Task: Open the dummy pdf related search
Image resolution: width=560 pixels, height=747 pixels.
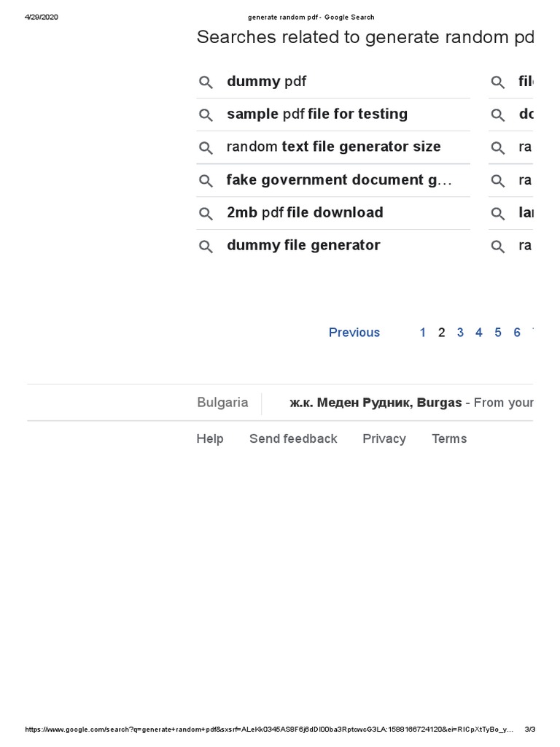Action: (266, 82)
